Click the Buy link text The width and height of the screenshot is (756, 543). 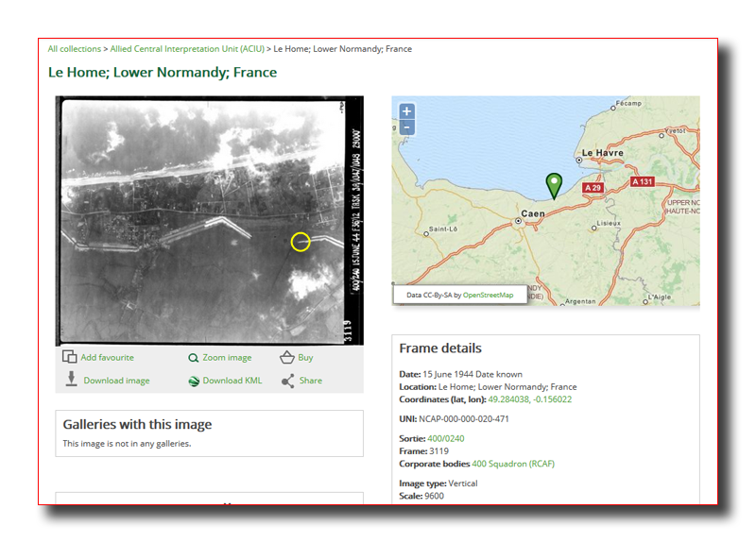(305, 358)
